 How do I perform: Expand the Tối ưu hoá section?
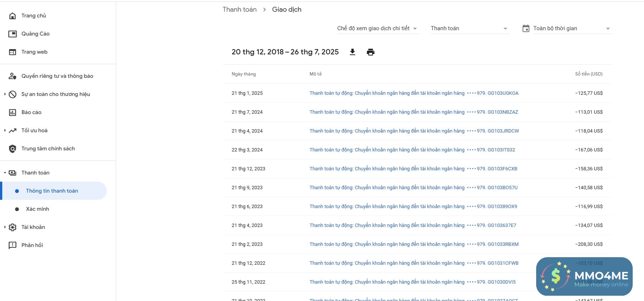click(x=5, y=131)
